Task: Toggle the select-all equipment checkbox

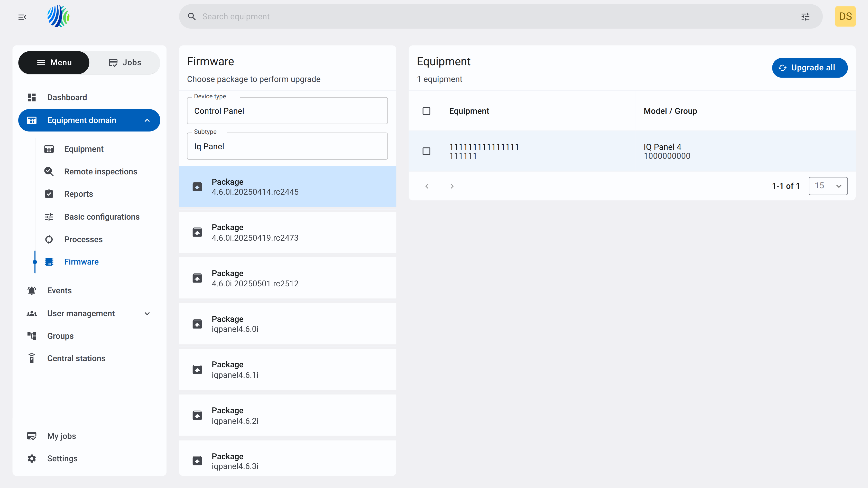Action: coord(426,111)
